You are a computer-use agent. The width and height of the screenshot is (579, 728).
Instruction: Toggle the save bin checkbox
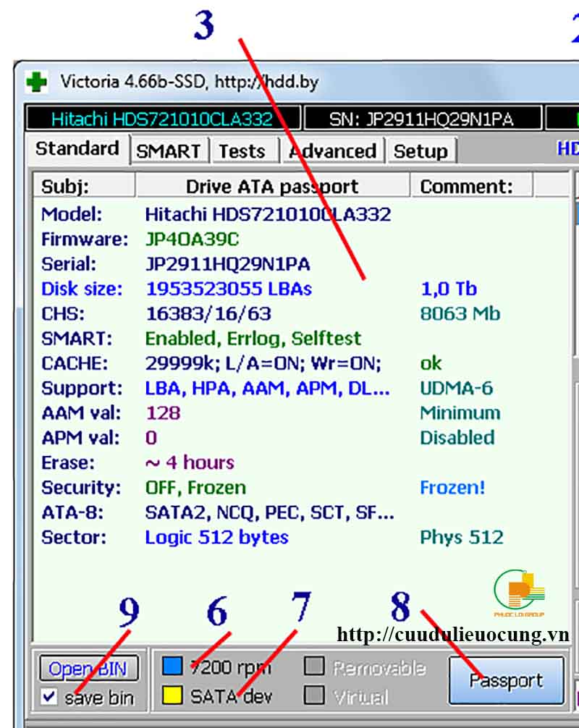pyautogui.click(x=49, y=697)
